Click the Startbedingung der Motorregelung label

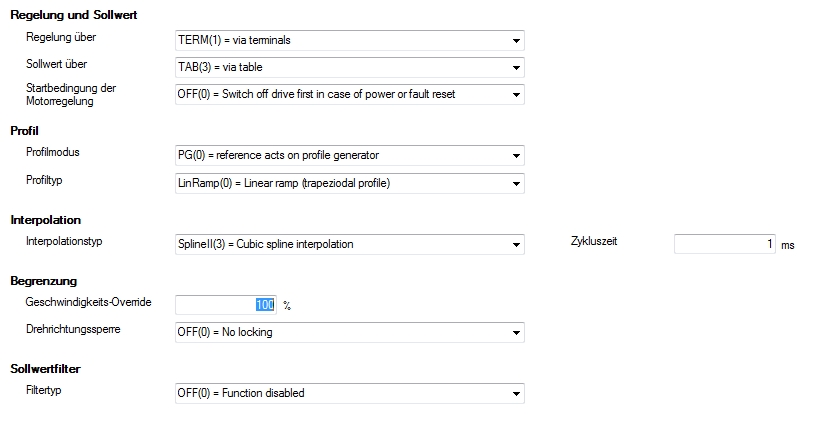pos(71,94)
